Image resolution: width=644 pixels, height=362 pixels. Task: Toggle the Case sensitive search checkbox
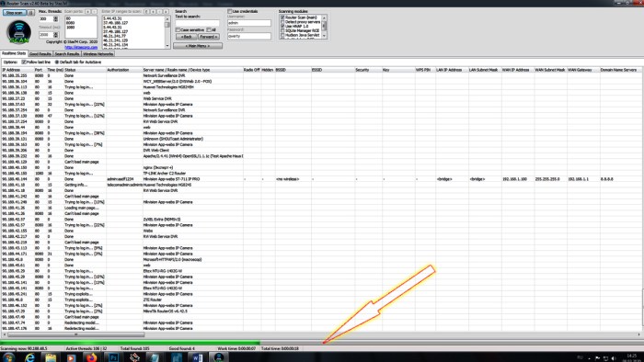pos(178,30)
